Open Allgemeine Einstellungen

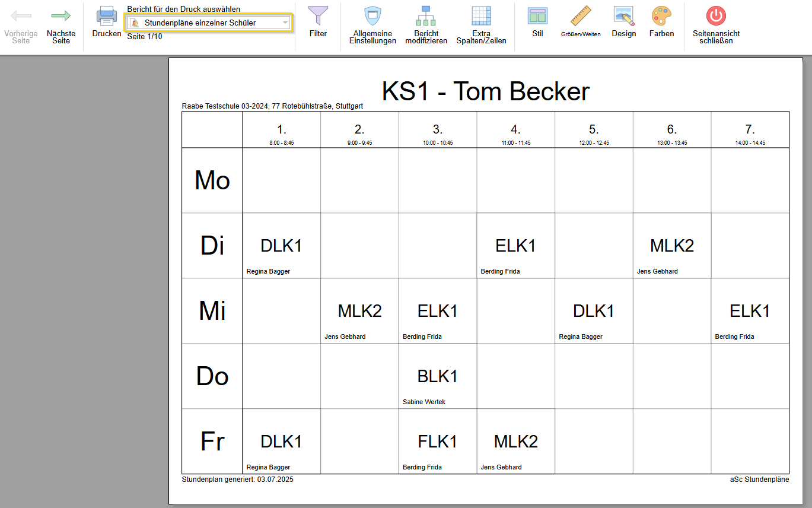[x=372, y=26]
